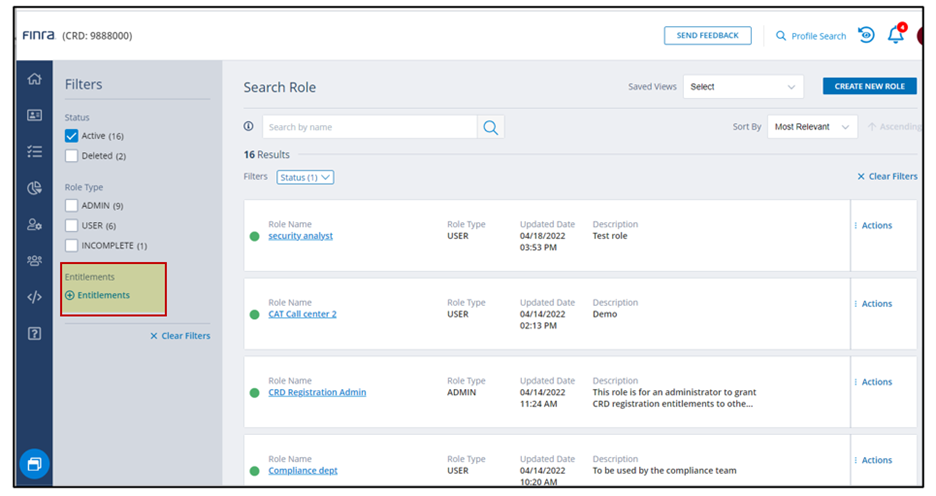936x496 pixels.
Task: Open the ID card sidebar icon
Action: 35,115
